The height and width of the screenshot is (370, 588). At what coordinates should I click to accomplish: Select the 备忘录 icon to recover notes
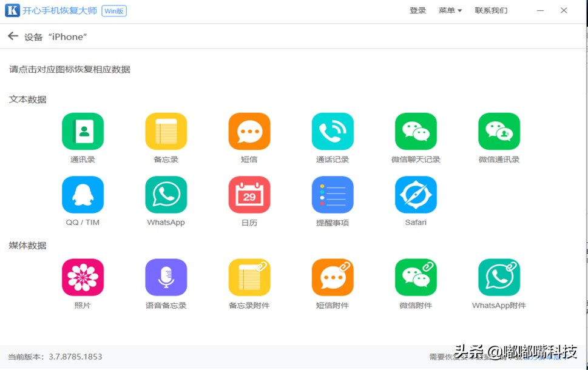coord(166,131)
